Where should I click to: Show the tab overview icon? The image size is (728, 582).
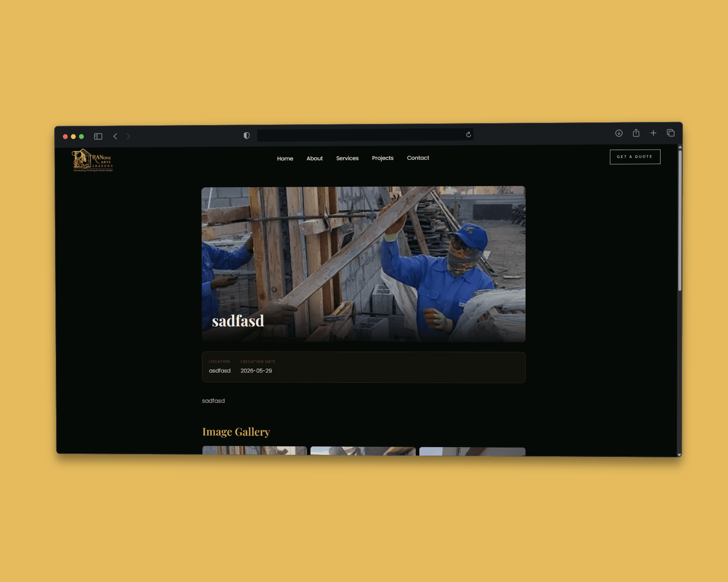(x=671, y=133)
